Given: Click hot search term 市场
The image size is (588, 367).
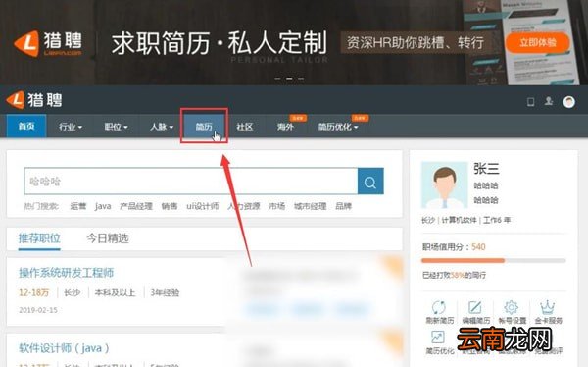Looking at the screenshot, I should pos(276,206).
